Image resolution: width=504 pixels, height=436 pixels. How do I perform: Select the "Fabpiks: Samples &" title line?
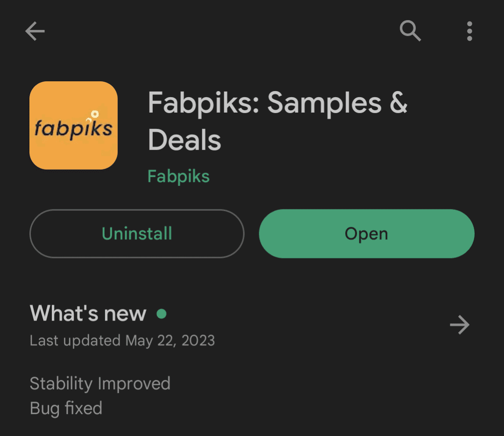(x=277, y=102)
